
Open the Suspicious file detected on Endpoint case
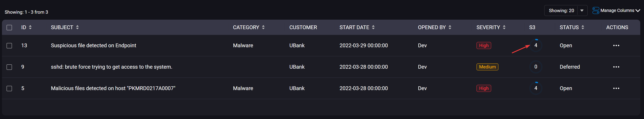click(94, 46)
